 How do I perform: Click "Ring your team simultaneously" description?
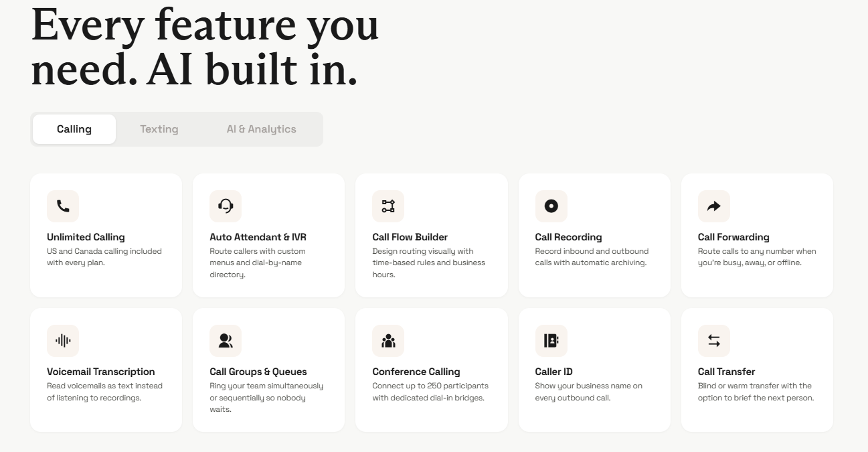266,398
